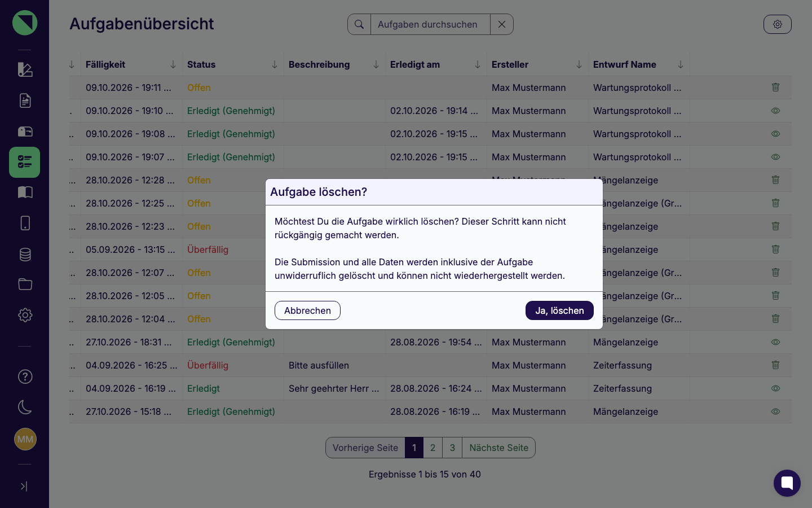
Task: View the task due 09.10.2026 - 19:08
Action: [x=776, y=134]
